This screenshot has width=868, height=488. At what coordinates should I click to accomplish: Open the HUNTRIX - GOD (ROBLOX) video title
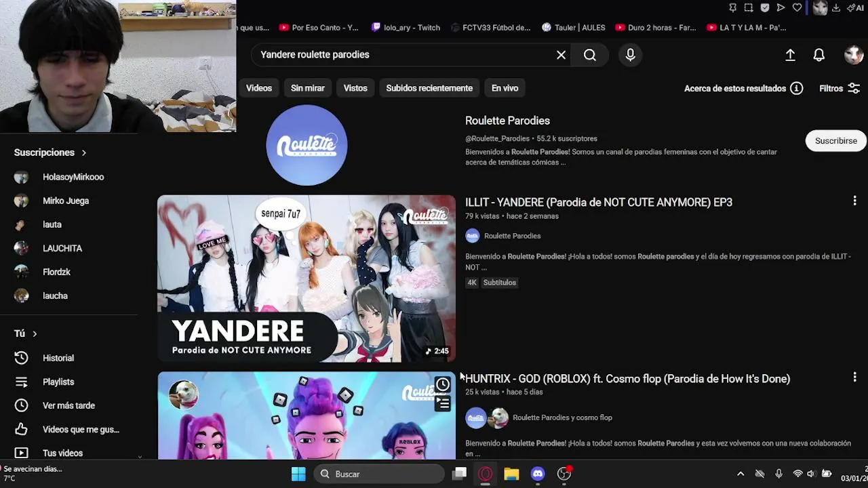click(628, 379)
